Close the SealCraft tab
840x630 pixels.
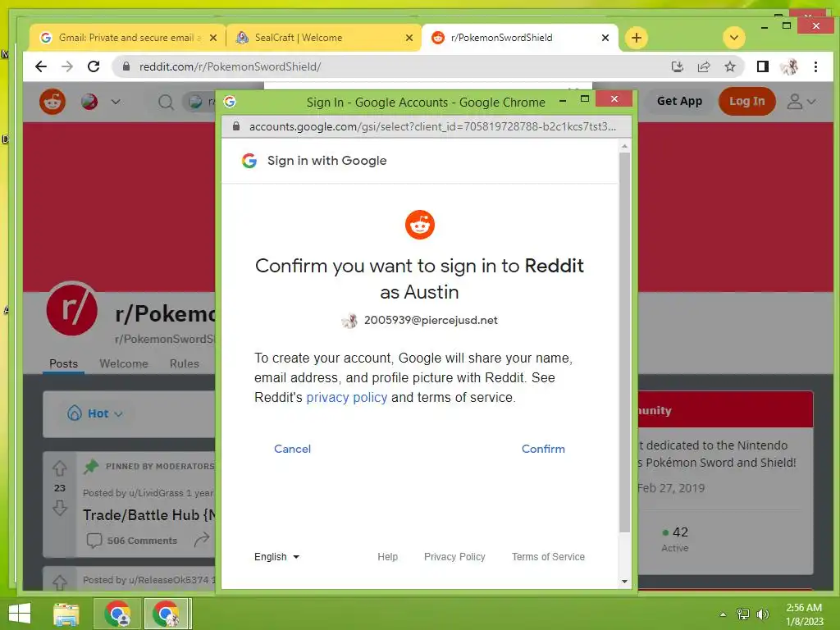pyautogui.click(x=409, y=38)
